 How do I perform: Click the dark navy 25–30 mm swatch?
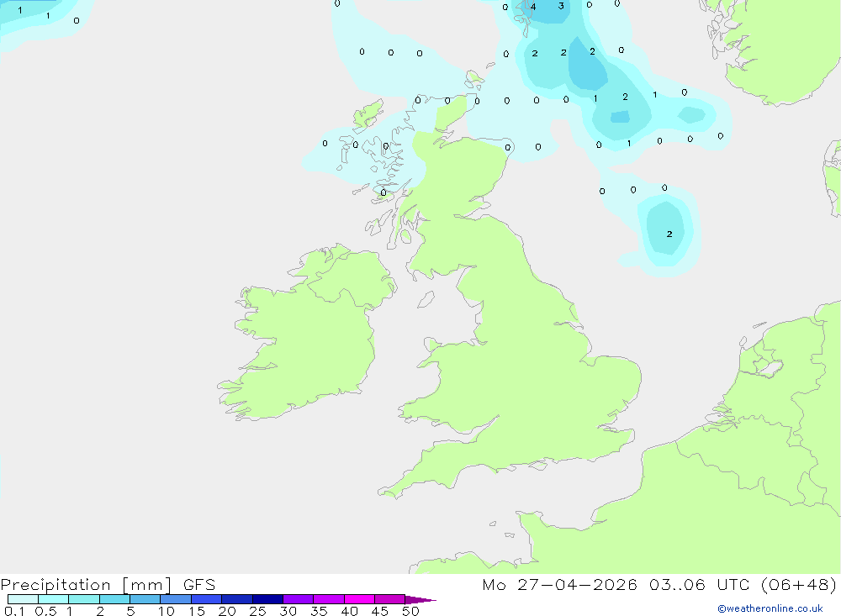[x=267, y=599]
